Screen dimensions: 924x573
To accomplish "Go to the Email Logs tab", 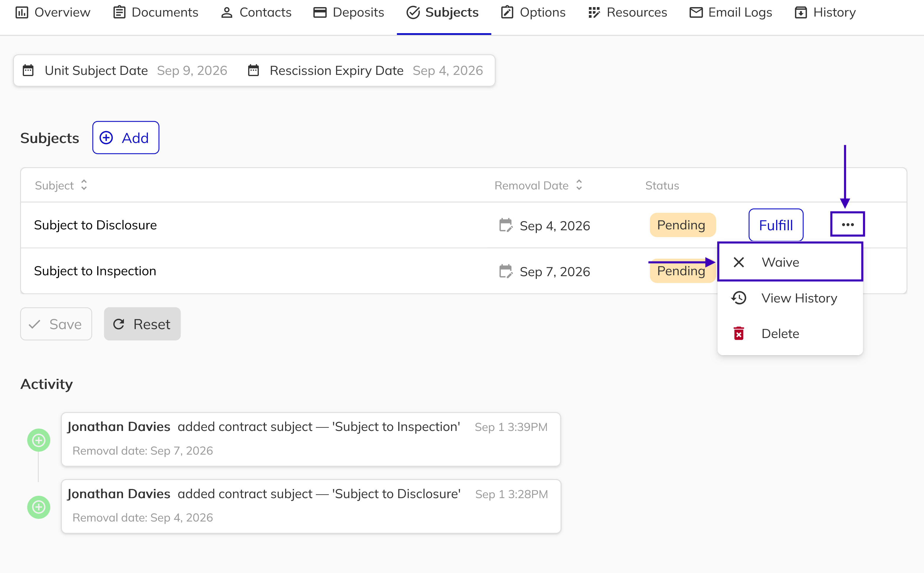I will coord(731,12).
